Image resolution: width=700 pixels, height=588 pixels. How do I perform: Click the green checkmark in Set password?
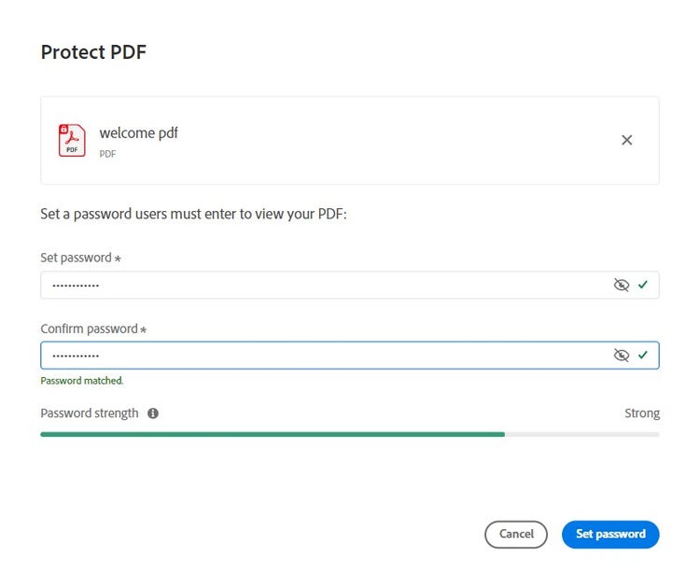coord(643,285)
